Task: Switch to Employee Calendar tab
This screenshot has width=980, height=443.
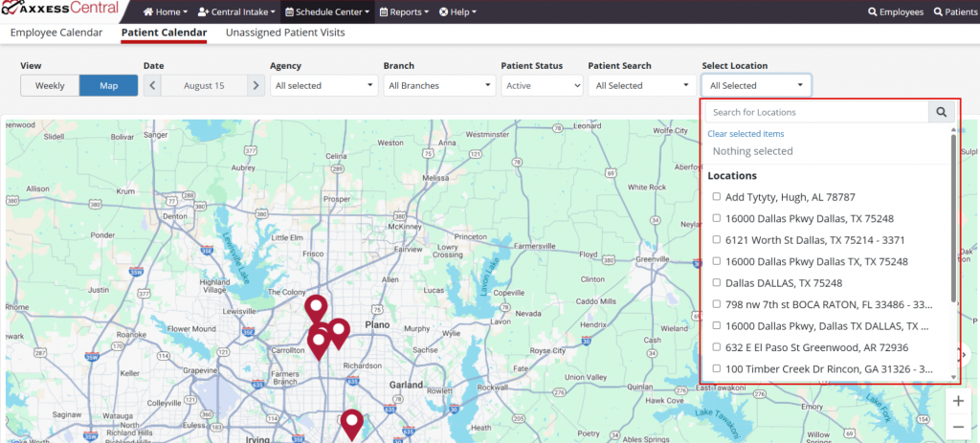Action: click(x=56, y=33)
